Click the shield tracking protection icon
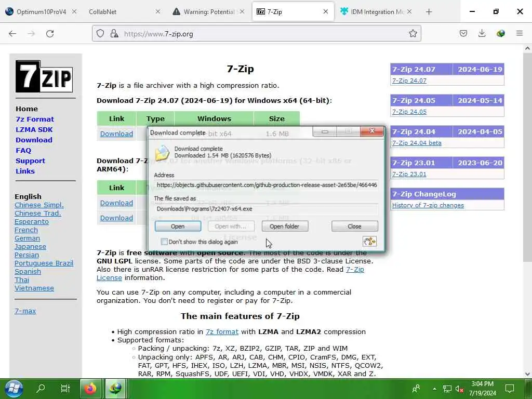The height and width of the screenshot is (399, 532). tap(100, 34)
